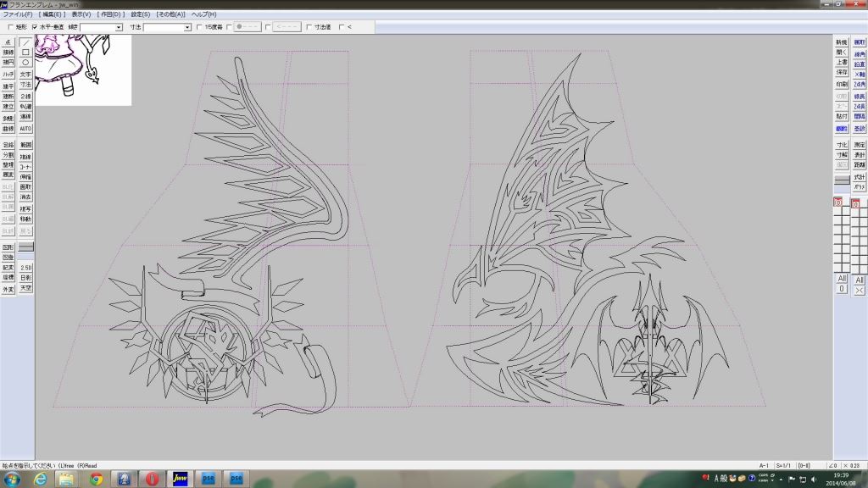
Task: Select the 連線 continuous line tool
Action: click(x=25, y=117)
